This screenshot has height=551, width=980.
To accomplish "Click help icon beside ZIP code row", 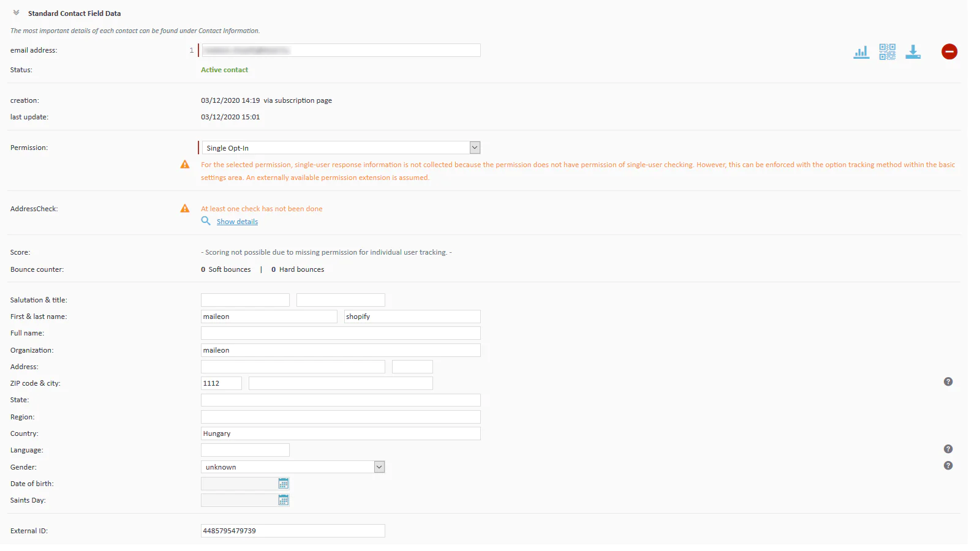I will [948, 382].
